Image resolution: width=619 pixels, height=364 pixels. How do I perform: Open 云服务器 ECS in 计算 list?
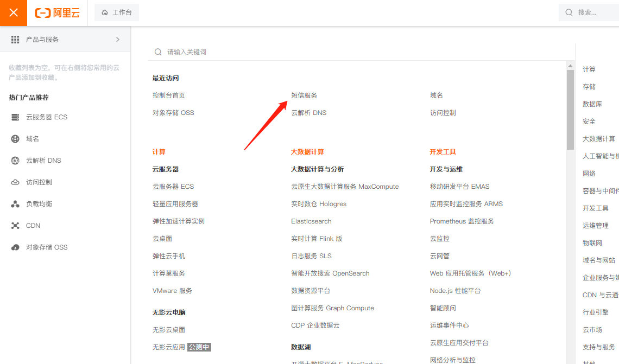click(173, 187)
